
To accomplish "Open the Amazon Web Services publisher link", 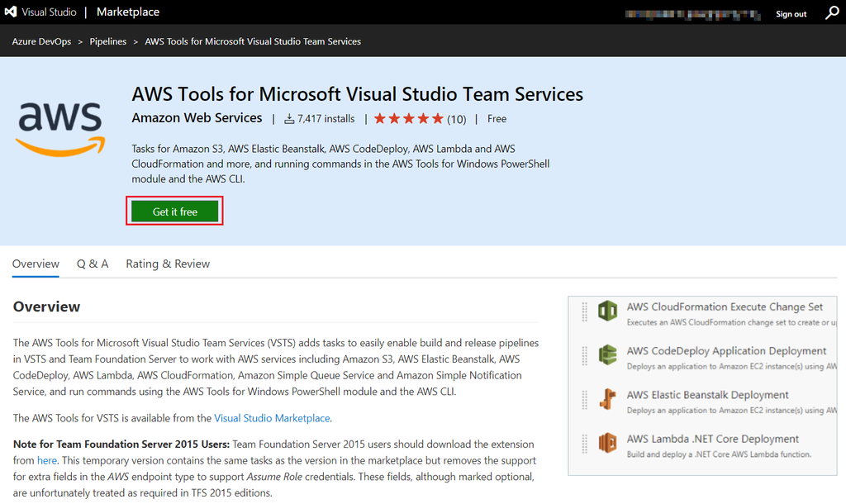I will click(x=197, y=118).
